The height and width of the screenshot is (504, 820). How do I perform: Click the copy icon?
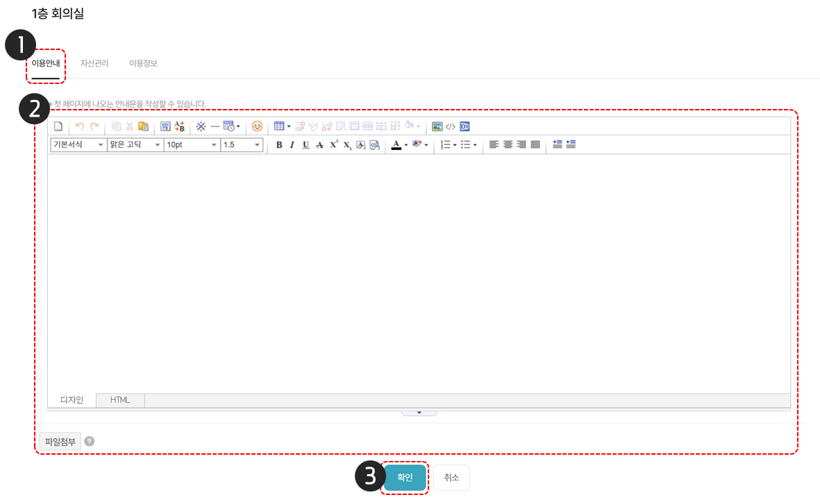(x=116, y=126)
